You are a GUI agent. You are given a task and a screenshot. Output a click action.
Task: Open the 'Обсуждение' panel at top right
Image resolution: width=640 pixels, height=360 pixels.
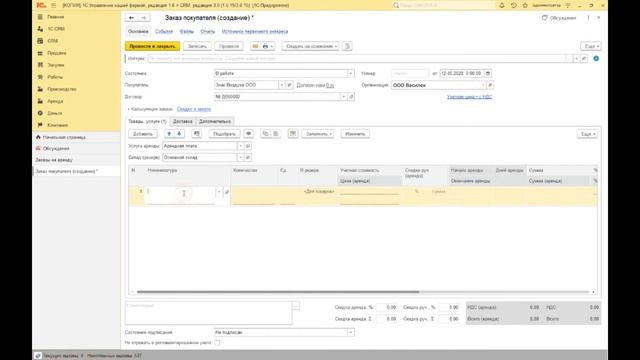(x=558, y=18)
